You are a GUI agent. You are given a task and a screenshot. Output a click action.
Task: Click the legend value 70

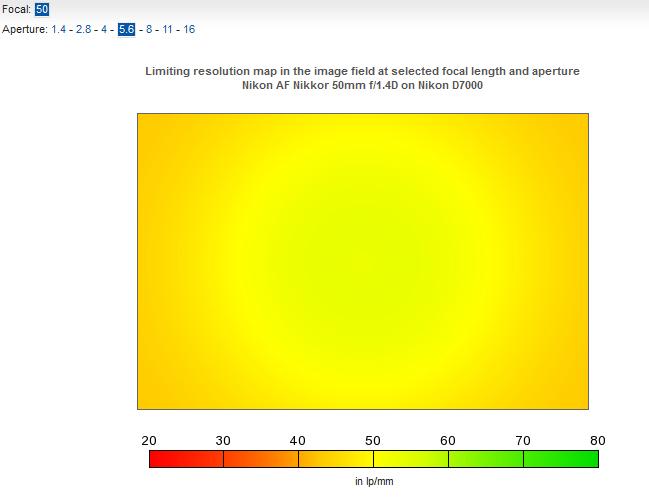click(523, 440)
